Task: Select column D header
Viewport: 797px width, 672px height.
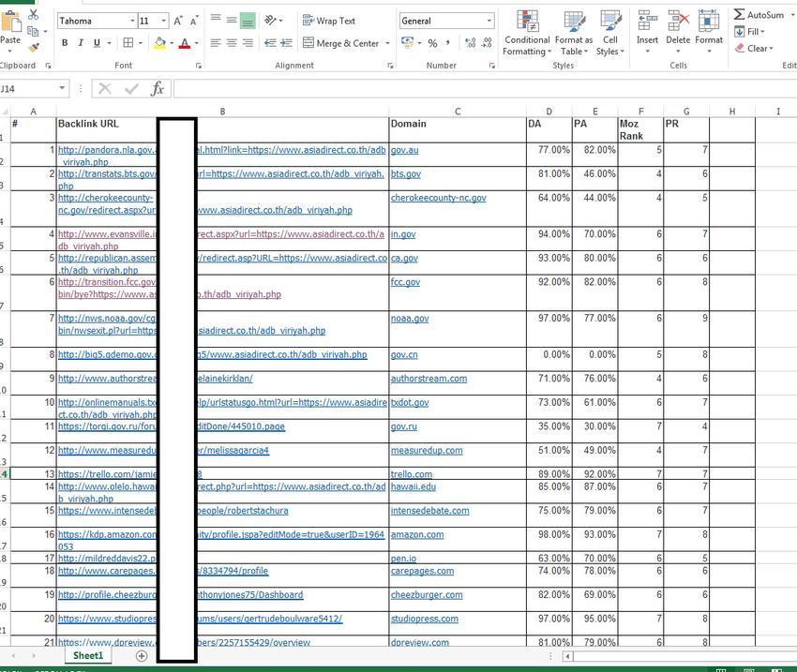Action: [x=549, y=112]
